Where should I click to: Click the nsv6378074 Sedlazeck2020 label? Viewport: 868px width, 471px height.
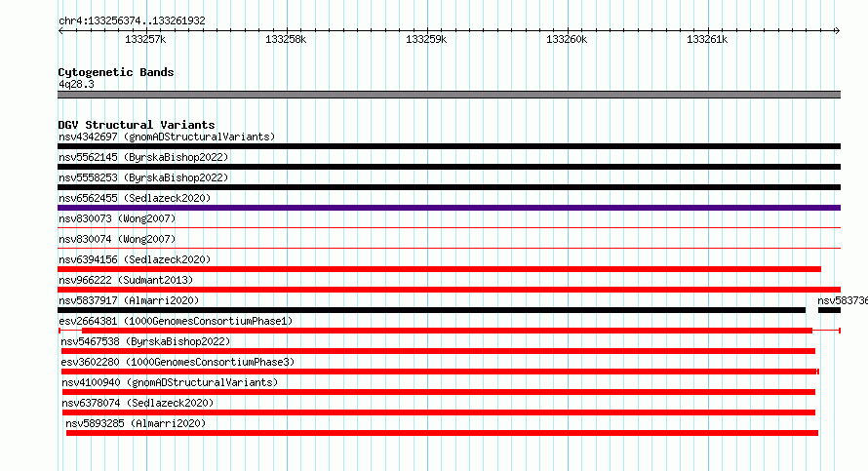138,403
